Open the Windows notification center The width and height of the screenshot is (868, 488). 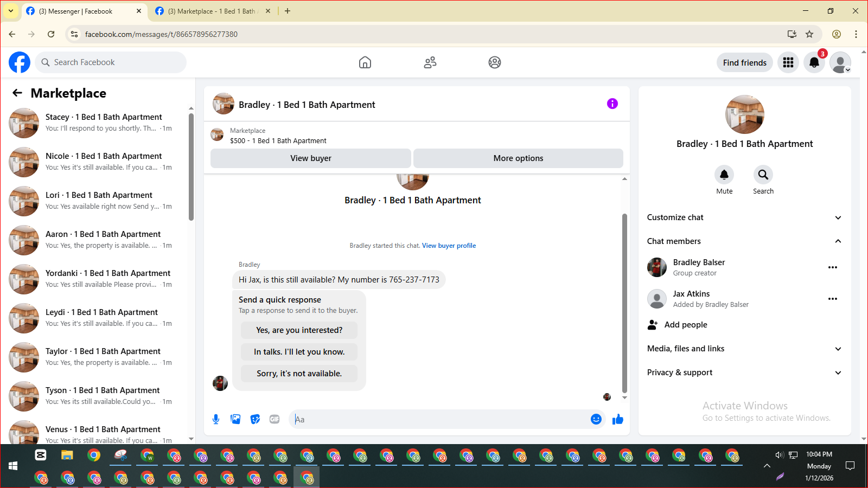850,466
